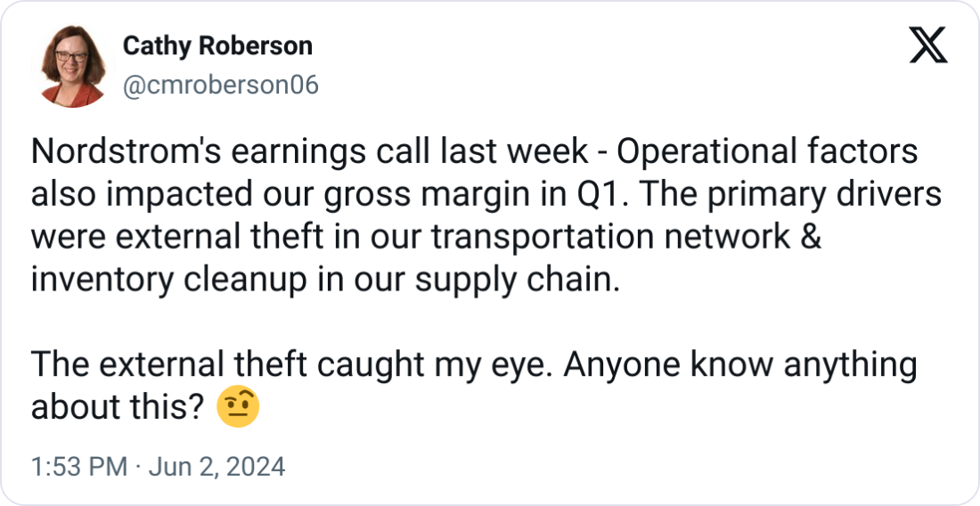The image size is (980, 506).
Task: Click the Jun 2, 2024 date
Action: click(x=218, y=467)
